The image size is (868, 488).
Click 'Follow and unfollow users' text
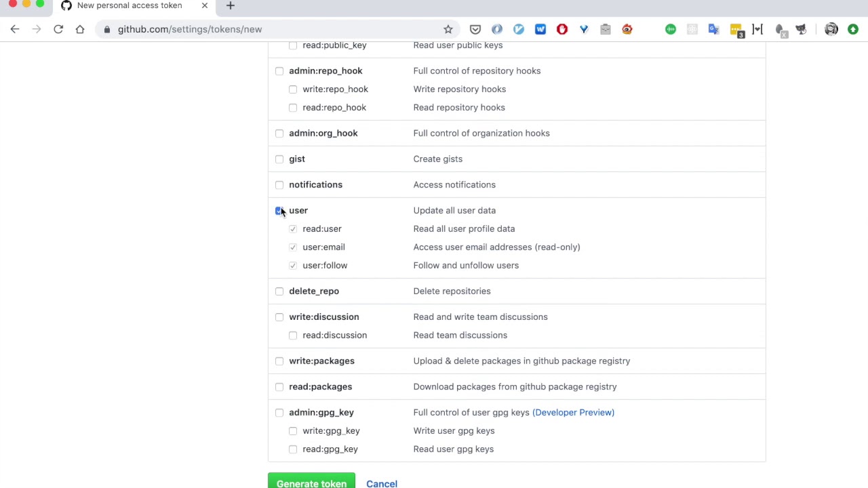click(466, 265)
